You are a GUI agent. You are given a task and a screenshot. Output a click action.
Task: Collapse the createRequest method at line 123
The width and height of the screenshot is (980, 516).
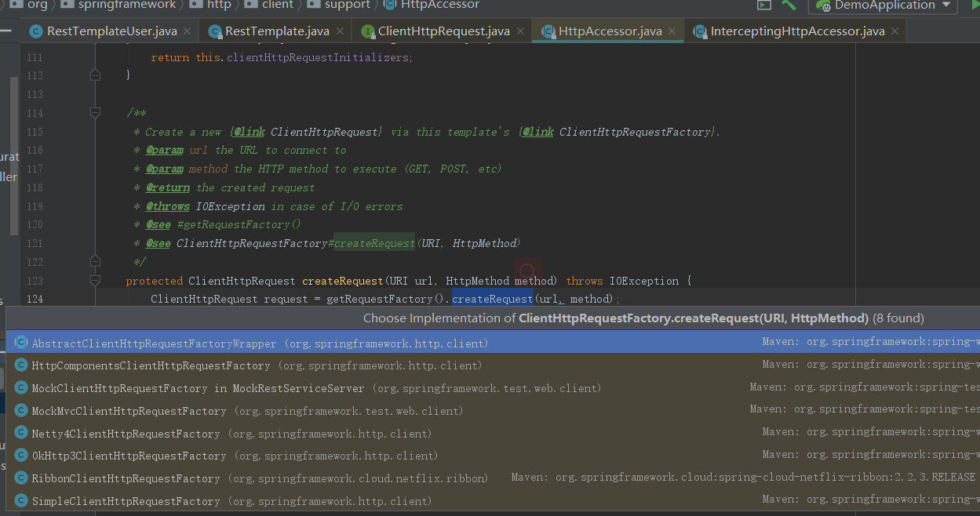[x=95, y=280]
